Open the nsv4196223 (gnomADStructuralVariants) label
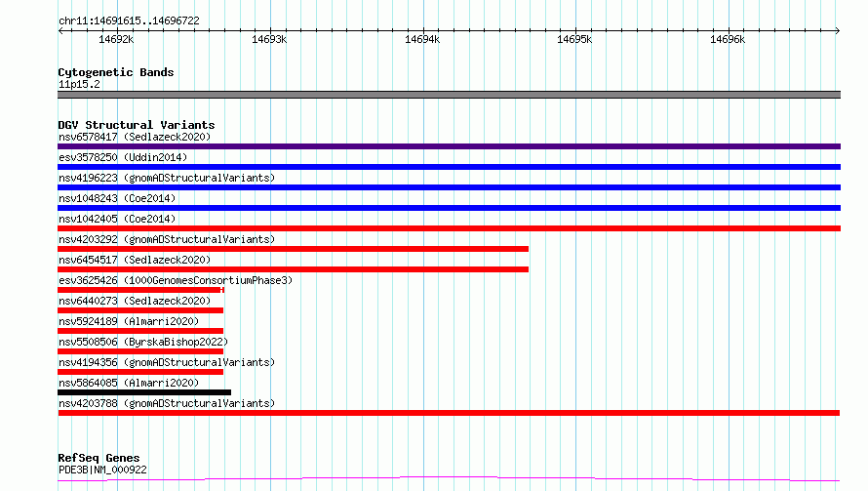The width and height of the screenshot is (868, 491). (x=167, y=178)
